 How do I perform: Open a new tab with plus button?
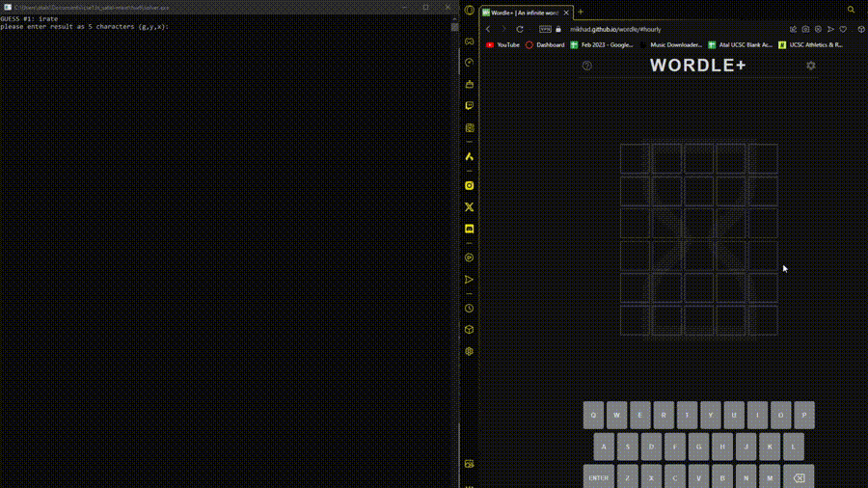581,12
